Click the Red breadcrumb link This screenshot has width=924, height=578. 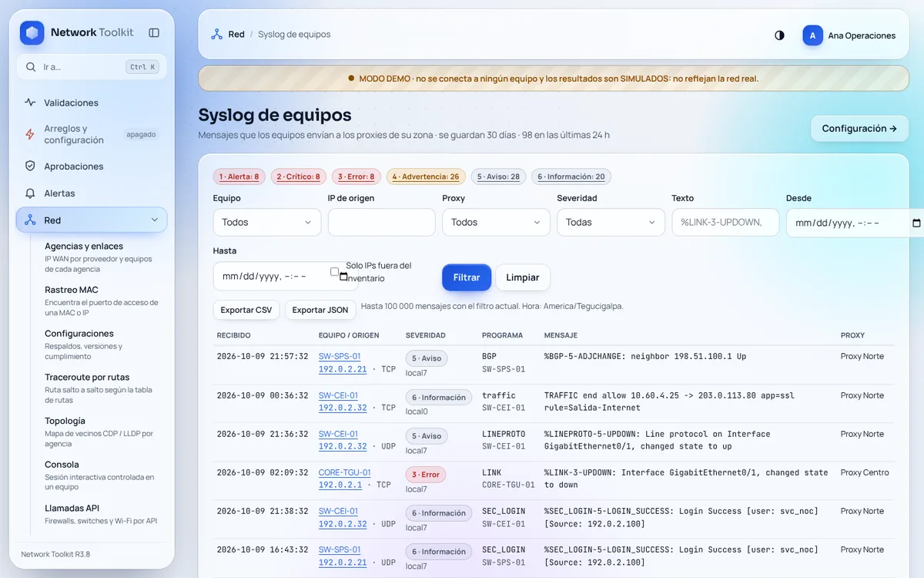[236, 35]
